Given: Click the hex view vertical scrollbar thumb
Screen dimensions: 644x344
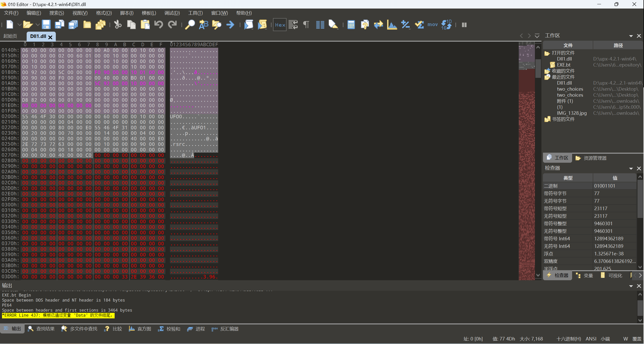Looking at the screenshot, I should click(538, 68).
